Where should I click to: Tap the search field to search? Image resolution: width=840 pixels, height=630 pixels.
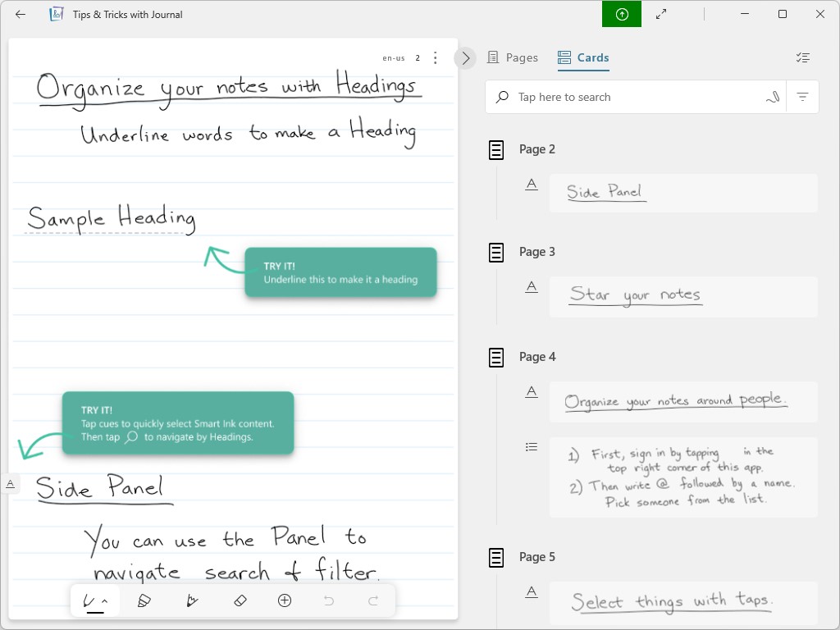tap(636, 97)
